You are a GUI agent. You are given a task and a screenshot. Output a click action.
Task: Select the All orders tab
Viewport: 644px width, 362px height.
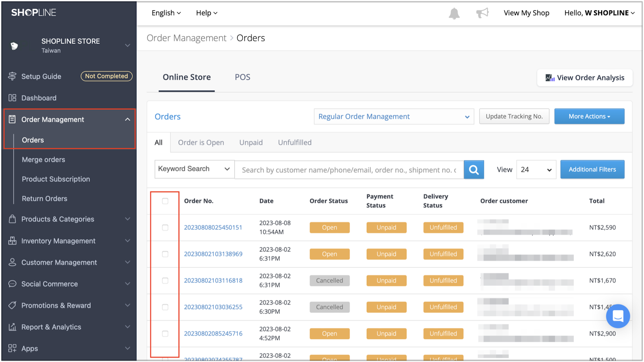159,142
